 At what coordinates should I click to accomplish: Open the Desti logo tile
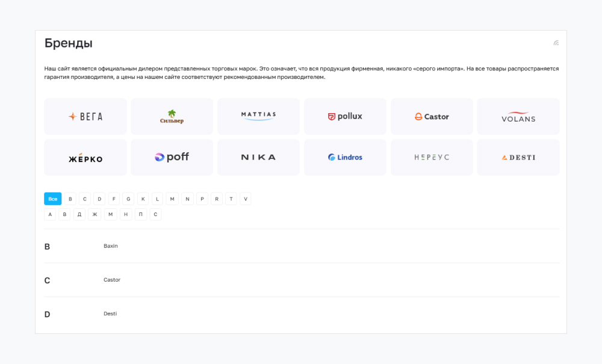point(518,158)
